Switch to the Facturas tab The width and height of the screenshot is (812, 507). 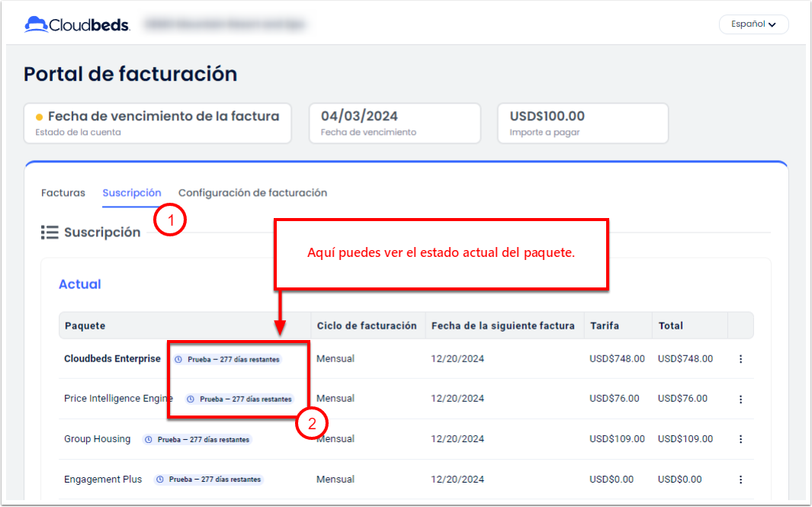coord(63,193)
